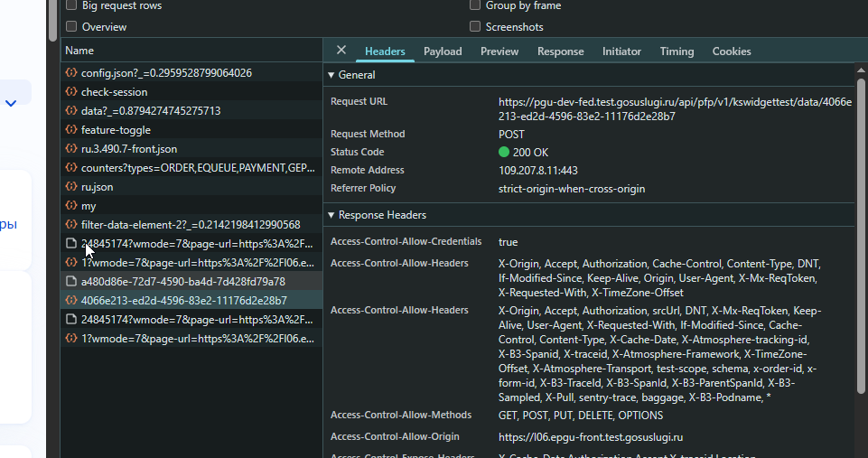Click the check-session request icon
Viewport: 868px width, 458px height.
pos(70,91)
